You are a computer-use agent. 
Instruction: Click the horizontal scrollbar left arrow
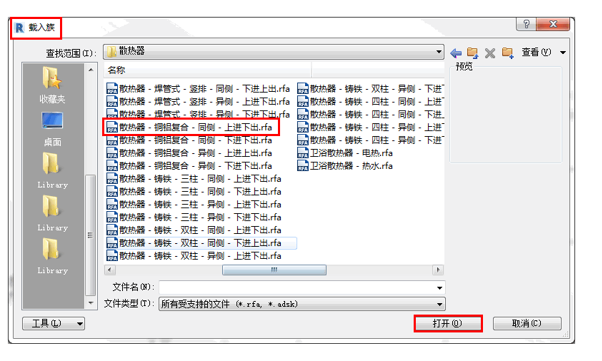tap(109, 270)
